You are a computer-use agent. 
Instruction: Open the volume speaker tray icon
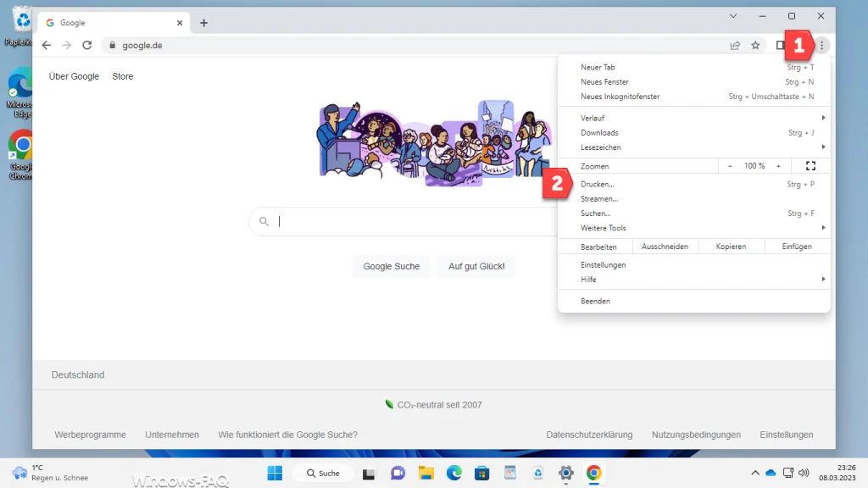[804, 473]
